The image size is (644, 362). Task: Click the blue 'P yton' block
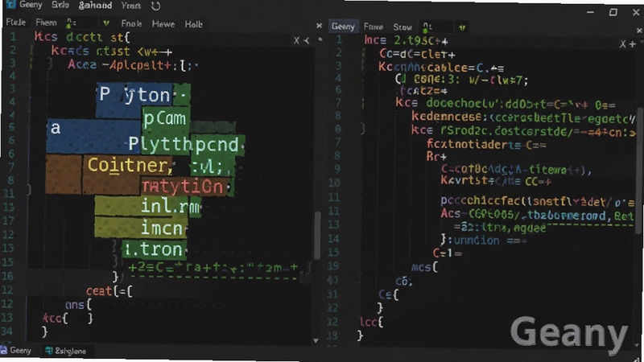click(x=134, y=95)
